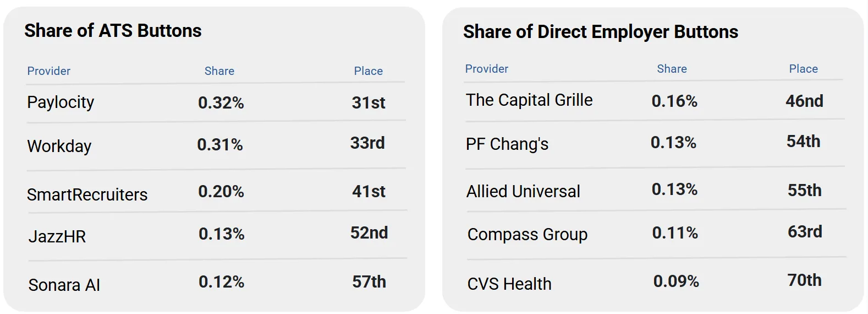Click the Share of ATS Buttons title
868x314 pixels.
(x=113, y=31)
